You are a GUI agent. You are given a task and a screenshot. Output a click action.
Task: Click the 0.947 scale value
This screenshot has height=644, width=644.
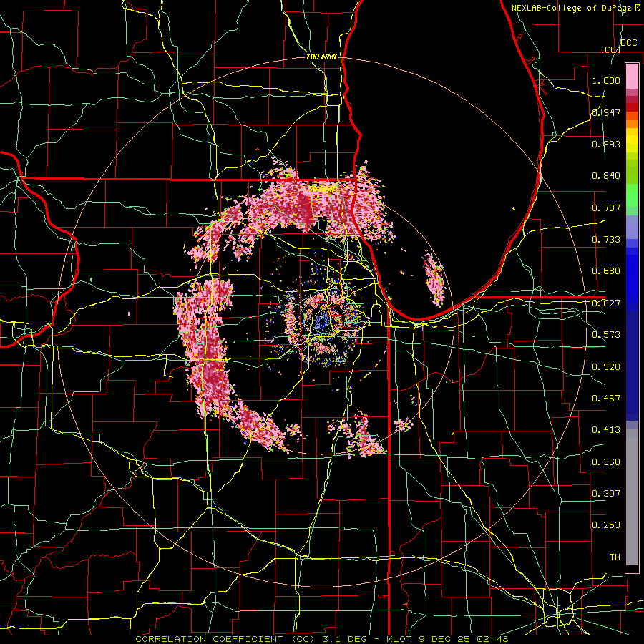coord(606,112)
